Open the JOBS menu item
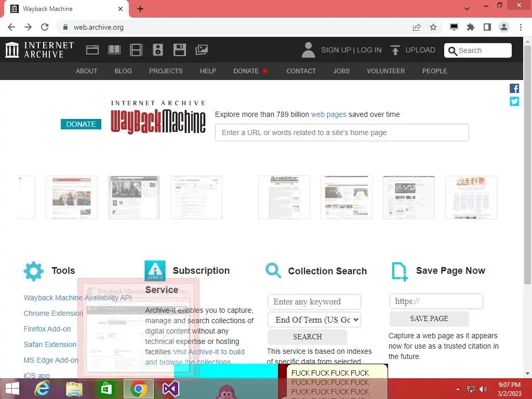Image resolution: width=532 pixels, height=399 pixels. point(341,71)
